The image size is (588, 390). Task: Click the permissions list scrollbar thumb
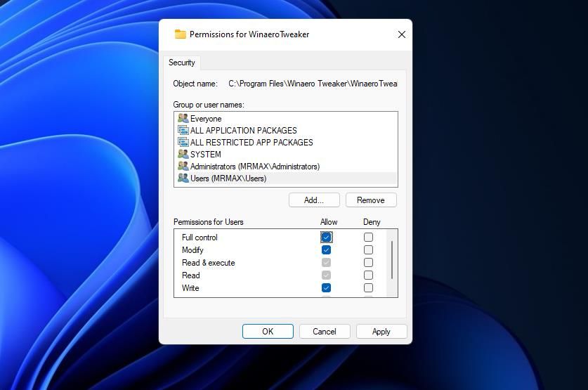click(392, 260)
